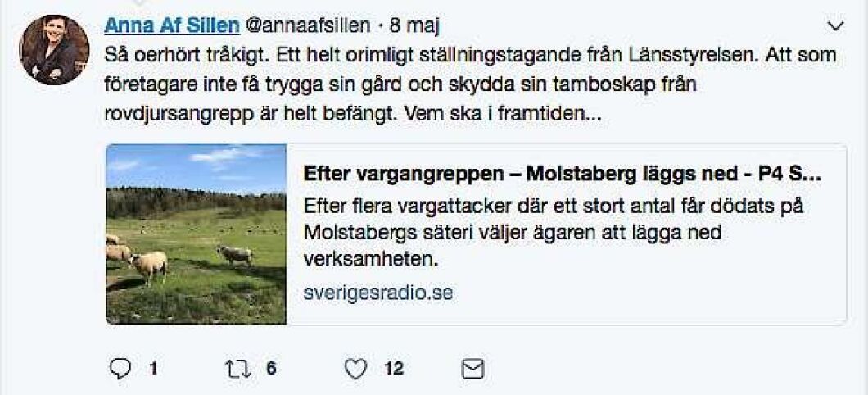Visit the sverigesradio.se source link
Image resolution: width=868 pixels, height=395 pixels.
[377, 292]
